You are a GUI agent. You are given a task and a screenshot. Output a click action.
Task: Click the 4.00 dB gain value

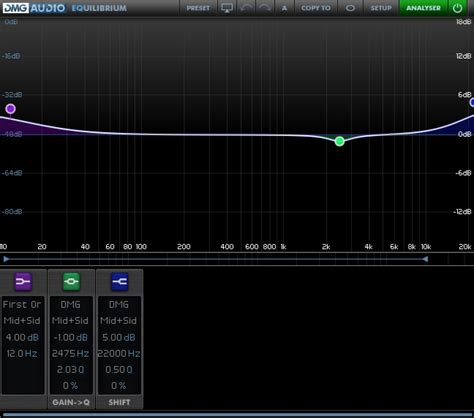[22, 337]
